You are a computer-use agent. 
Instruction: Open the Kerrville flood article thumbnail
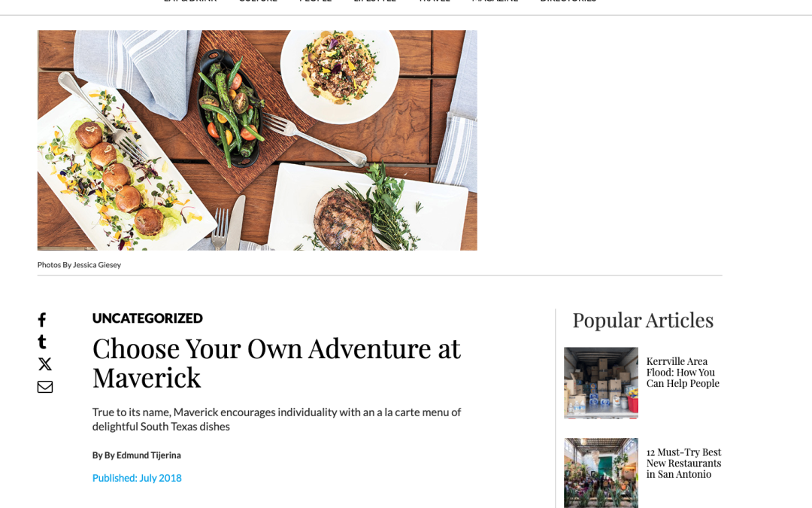601,382
